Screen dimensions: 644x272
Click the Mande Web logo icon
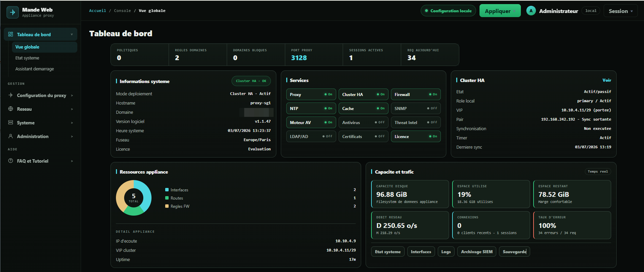pos(12,12)
